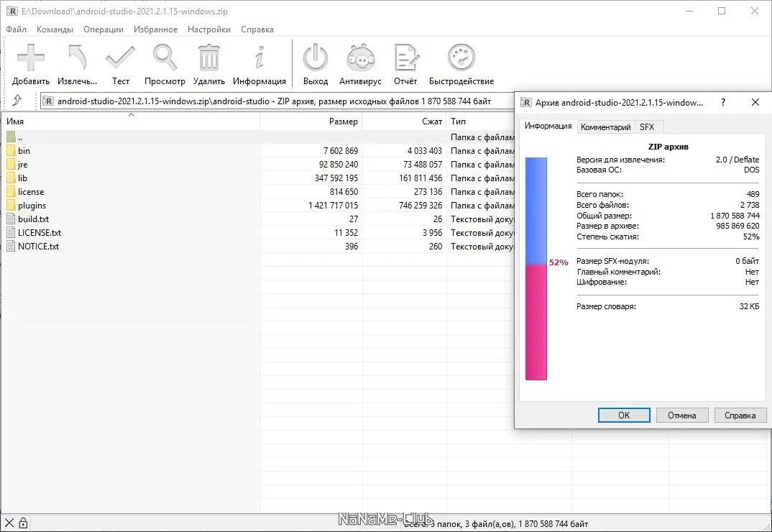The width and height of the screenshot is (772, 532).
Task: Click the Отмена button
Action: [682, 416]
